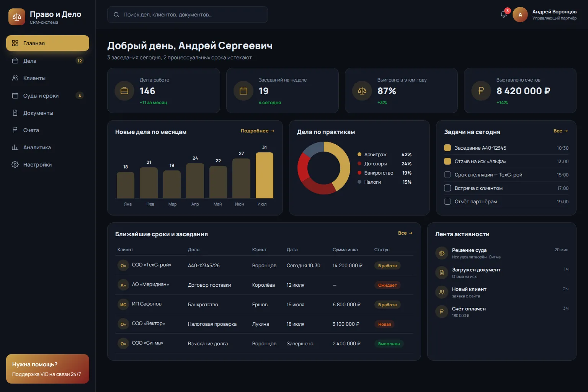Image resolution: width=588 pixels, height=392 pixels.
Task: Open Документы in the sidebar
Action: 47,113
